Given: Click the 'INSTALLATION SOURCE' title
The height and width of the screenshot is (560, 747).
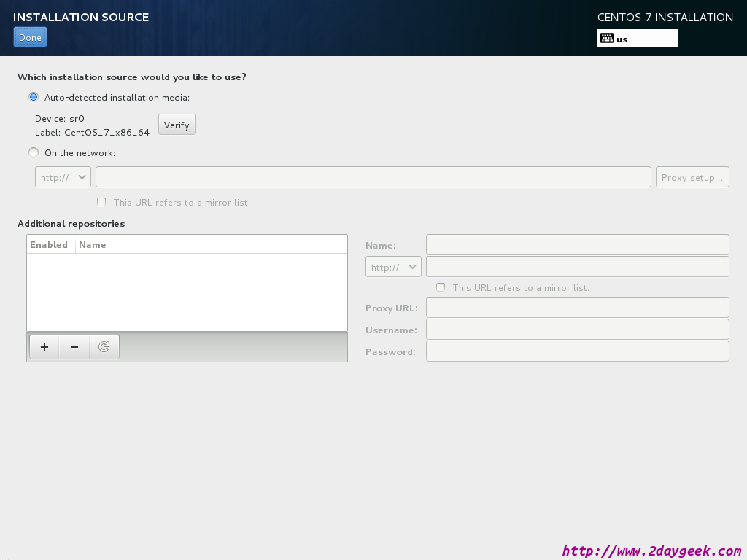Looking at the screenshot, I should [81, 17].
